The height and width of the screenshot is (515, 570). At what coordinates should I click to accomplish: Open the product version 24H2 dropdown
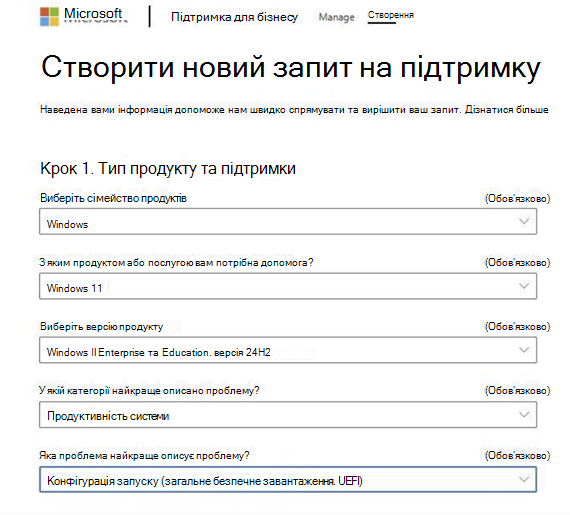click(288, 350)
